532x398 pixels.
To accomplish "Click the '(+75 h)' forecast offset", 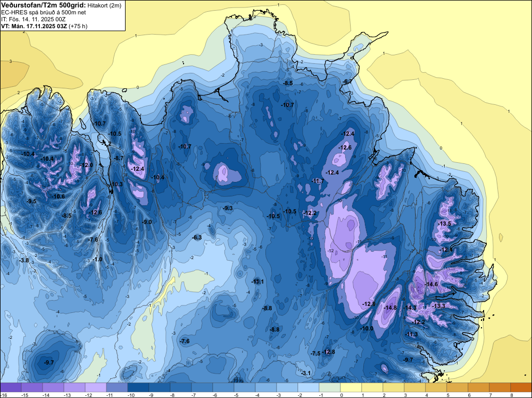I will 78,26.
